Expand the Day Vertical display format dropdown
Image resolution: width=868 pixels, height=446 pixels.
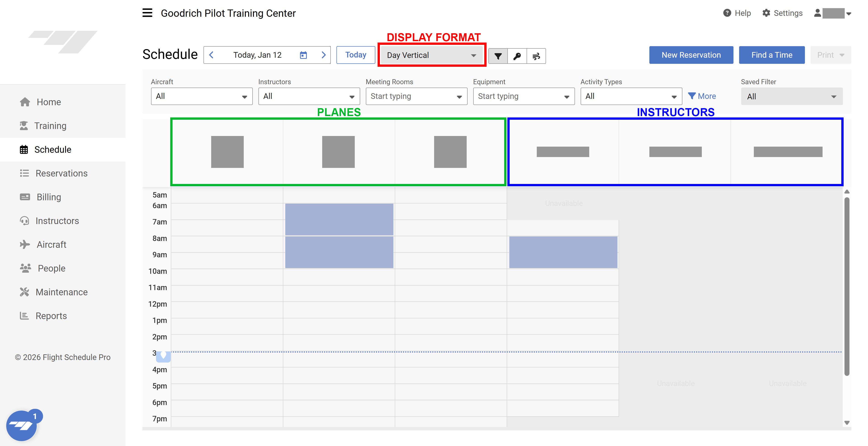click(x=432, y=55)
